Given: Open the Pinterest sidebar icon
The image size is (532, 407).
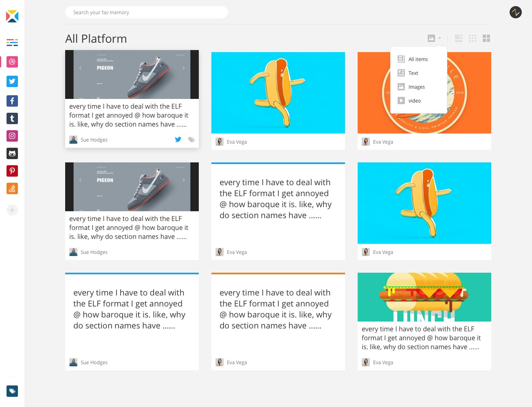Looking at the screenshot, I should coord(12,171).
